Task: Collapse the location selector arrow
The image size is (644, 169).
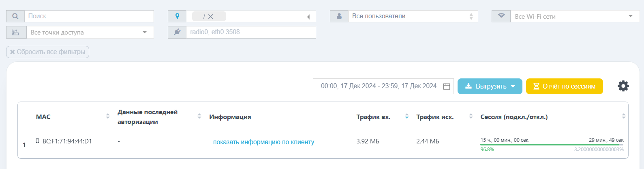Action: 308,17
